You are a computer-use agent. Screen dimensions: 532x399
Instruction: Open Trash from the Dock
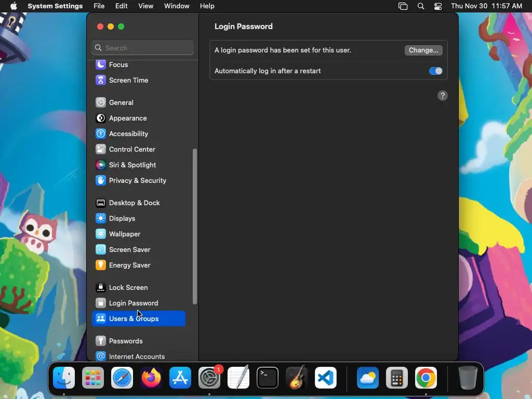point(468,378)
